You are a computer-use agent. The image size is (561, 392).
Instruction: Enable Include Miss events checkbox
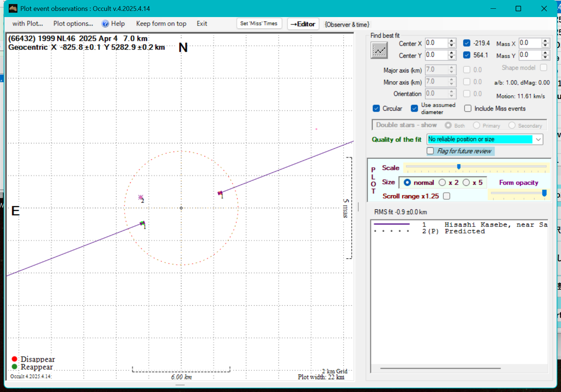click(468, 109)
